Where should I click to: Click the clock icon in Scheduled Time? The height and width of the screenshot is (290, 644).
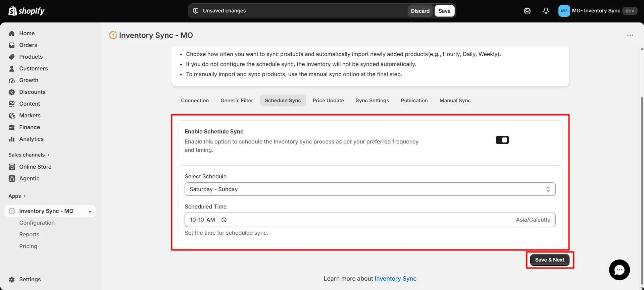coord(224,220)
